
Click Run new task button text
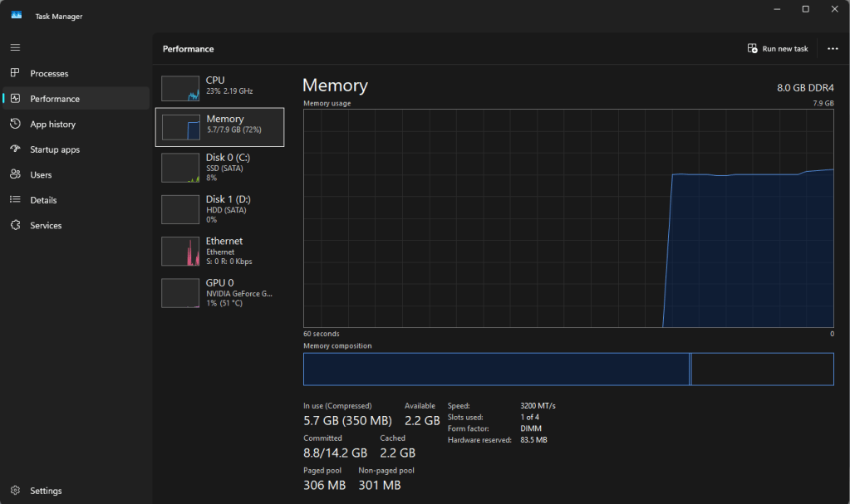click(785, 49)
